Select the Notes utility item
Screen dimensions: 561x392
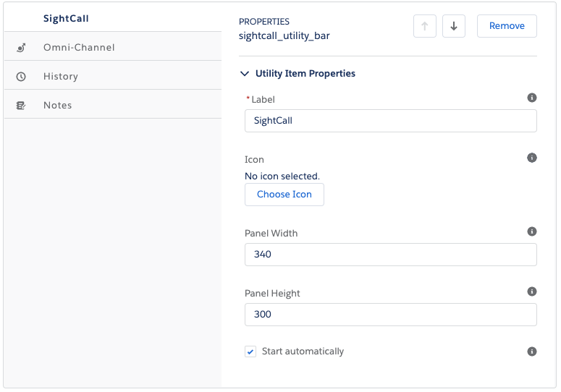pos(113,105)
